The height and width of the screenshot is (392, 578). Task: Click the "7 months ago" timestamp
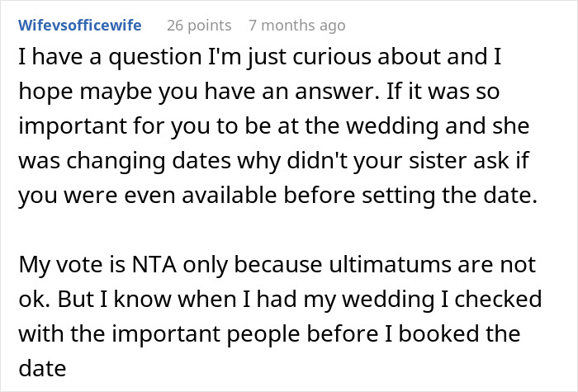[296, 26]
